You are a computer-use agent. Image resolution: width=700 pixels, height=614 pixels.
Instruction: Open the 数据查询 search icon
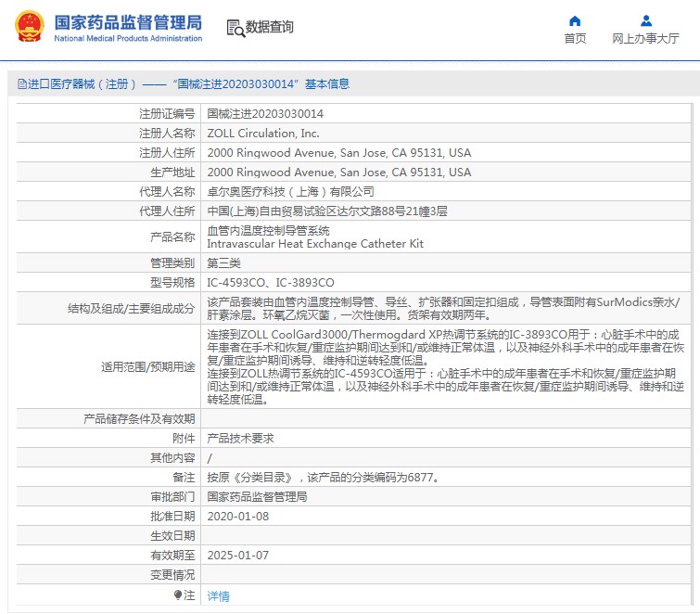235,28
